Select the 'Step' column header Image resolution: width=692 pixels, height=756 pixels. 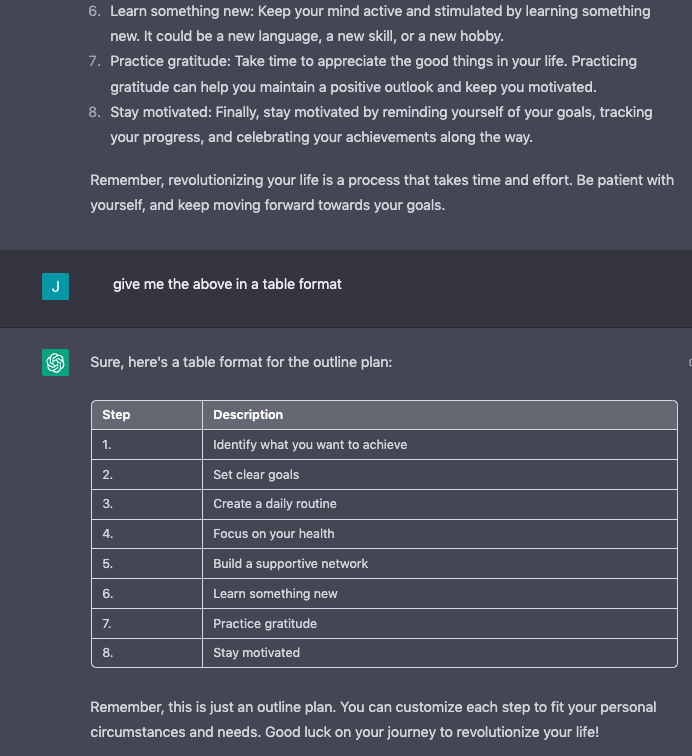(x=147, y=415)
